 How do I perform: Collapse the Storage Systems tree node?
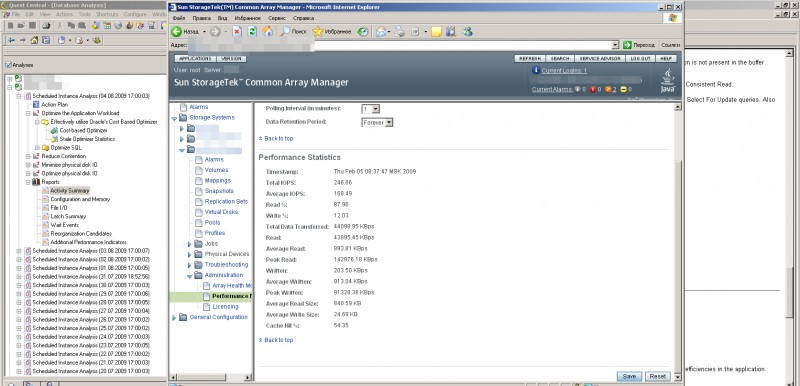click(x=175, y=118)
